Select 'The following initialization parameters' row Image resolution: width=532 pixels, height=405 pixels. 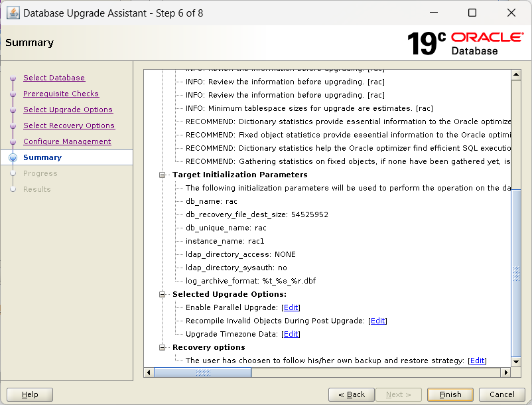[x=348, y=188]
